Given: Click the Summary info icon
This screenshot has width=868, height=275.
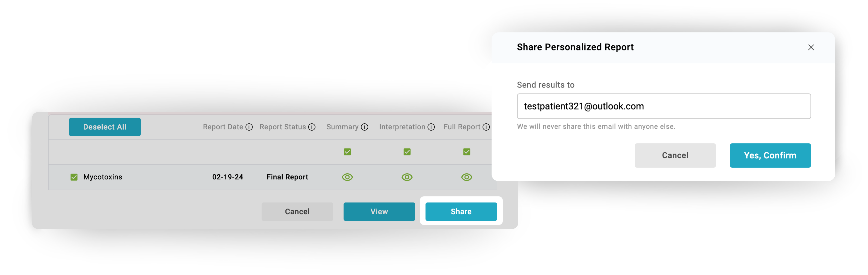Looking at the screenshot, I should 365,127.
